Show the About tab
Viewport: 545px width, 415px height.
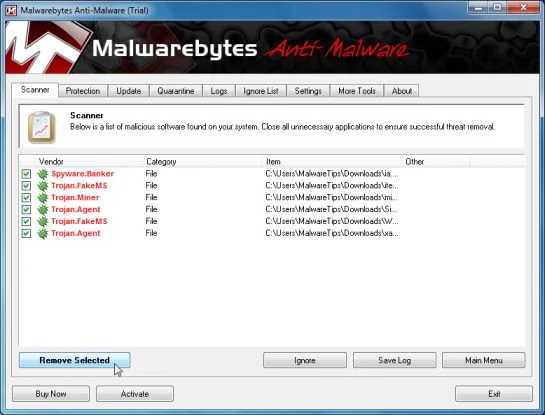401,91
